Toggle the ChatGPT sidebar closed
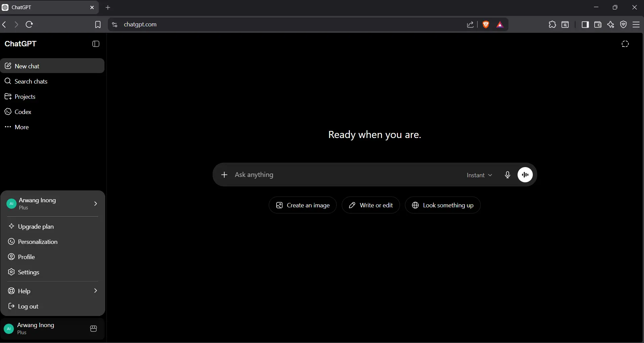This screenshot has width=644, height=343. [96, 44]
